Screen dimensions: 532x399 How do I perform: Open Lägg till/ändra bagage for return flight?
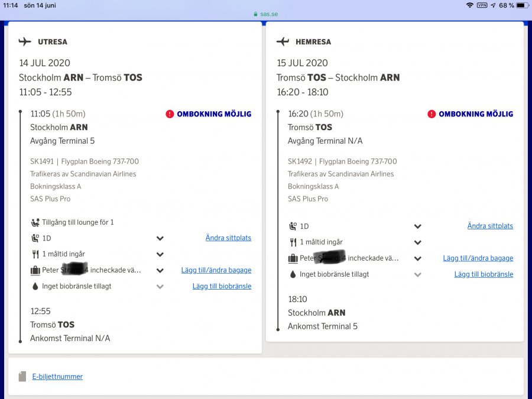point(478,258)
